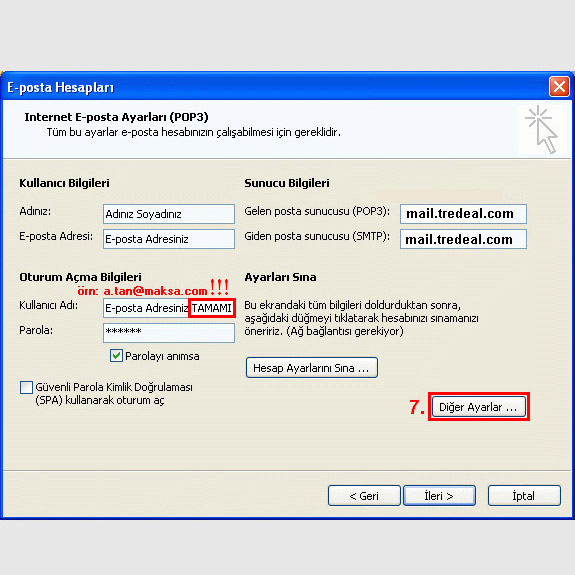Image resolution: width=575 pixels, height=575 pixels.
Task: Focus the Kullanıcı Adı field
Action: (169, 308)
